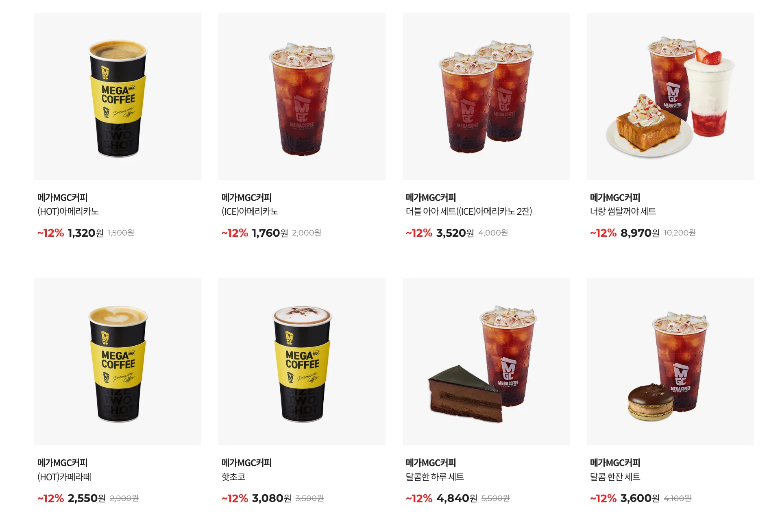The width and height of the screenshot is (780, 532).
Task: Open the strawberry latte and toast set image
Action: tap(670, 96)
